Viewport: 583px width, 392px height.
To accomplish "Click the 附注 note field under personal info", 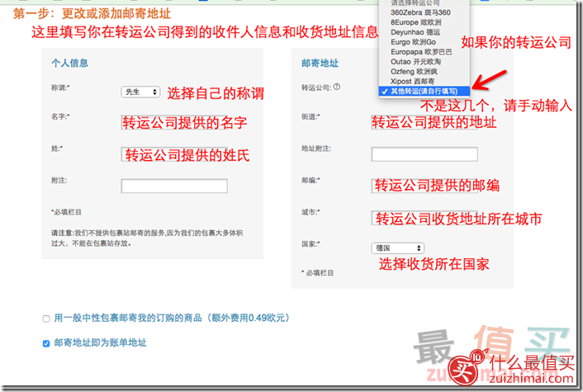I will [x=174, y=186].
